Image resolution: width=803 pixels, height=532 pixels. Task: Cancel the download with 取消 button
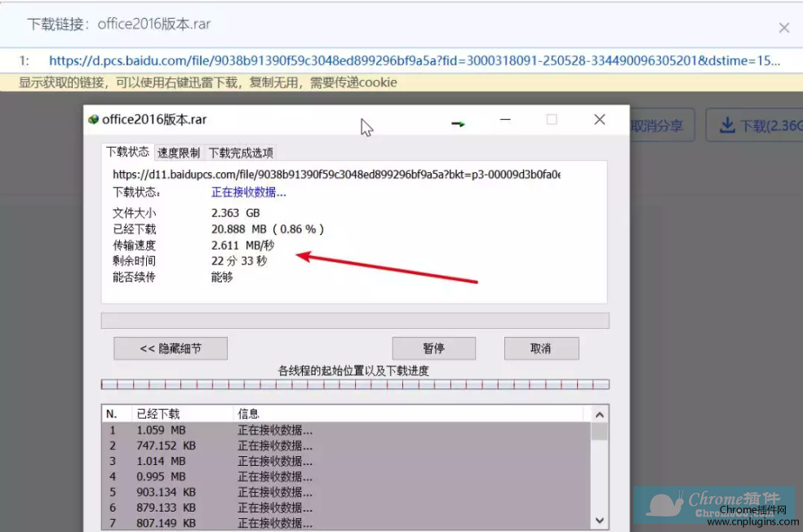(541, 348)
